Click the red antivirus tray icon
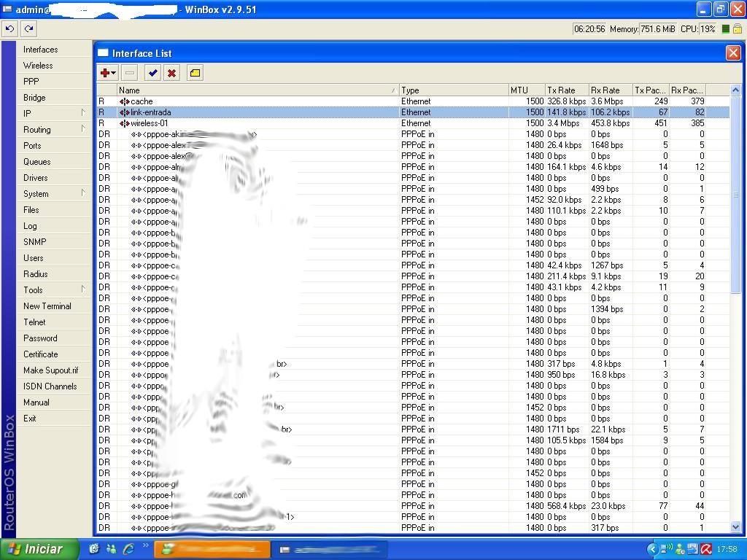The width and height of the screenshot is (747, 560). (706, 550)
